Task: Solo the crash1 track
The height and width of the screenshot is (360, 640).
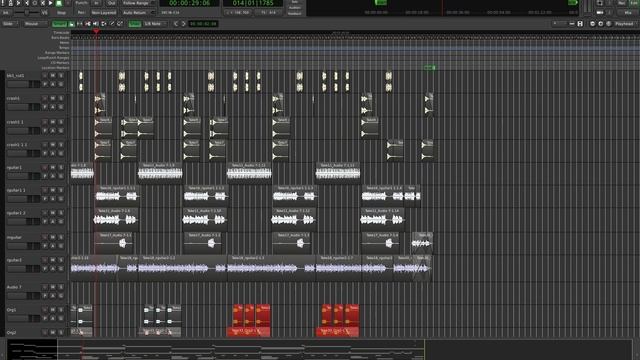Action: (61, 98)
